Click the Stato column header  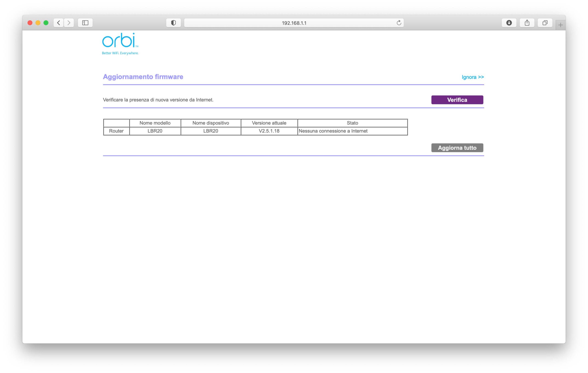[352, 123]
